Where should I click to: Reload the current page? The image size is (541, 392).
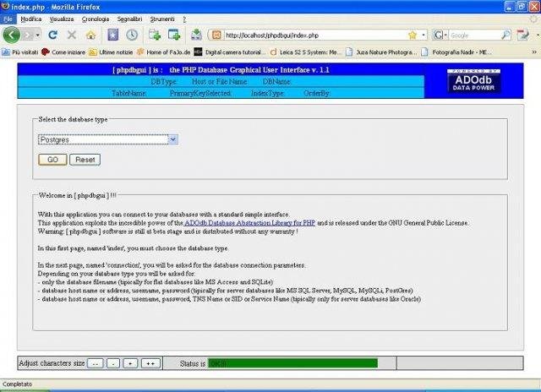(52, 35)
